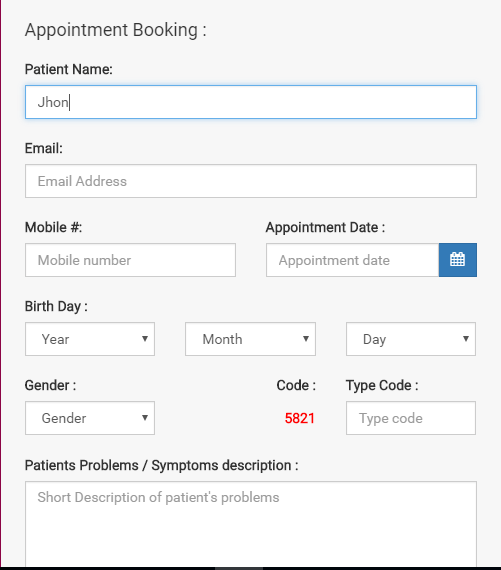
Task: Focus the patient's problems description textarea
Action: click(251, 524)
